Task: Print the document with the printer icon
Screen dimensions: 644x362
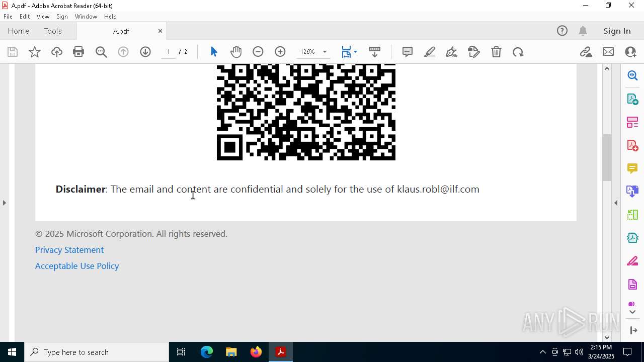Action: coord(78,52)
